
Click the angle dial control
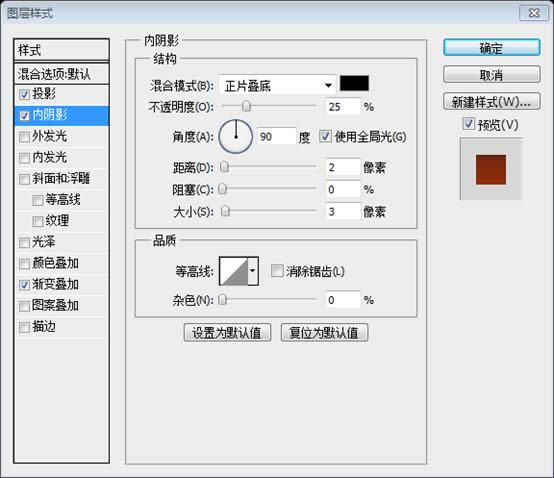tap(236, 136)
